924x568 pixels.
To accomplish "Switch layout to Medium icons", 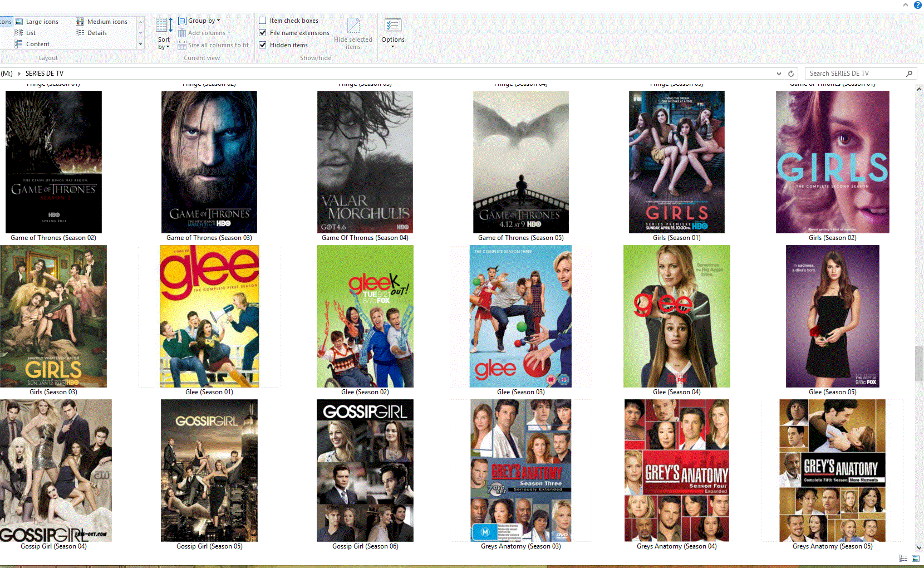I will click(102, 22).
